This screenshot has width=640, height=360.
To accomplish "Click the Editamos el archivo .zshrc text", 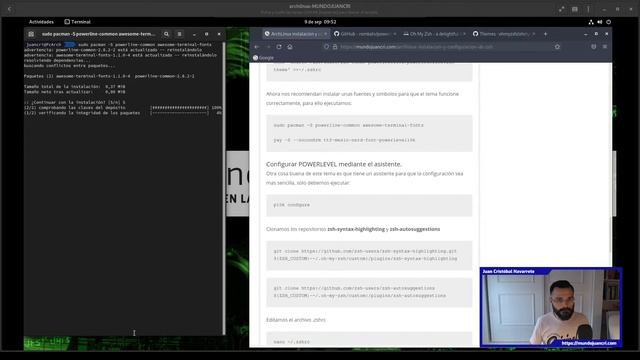I will [296, 320].
